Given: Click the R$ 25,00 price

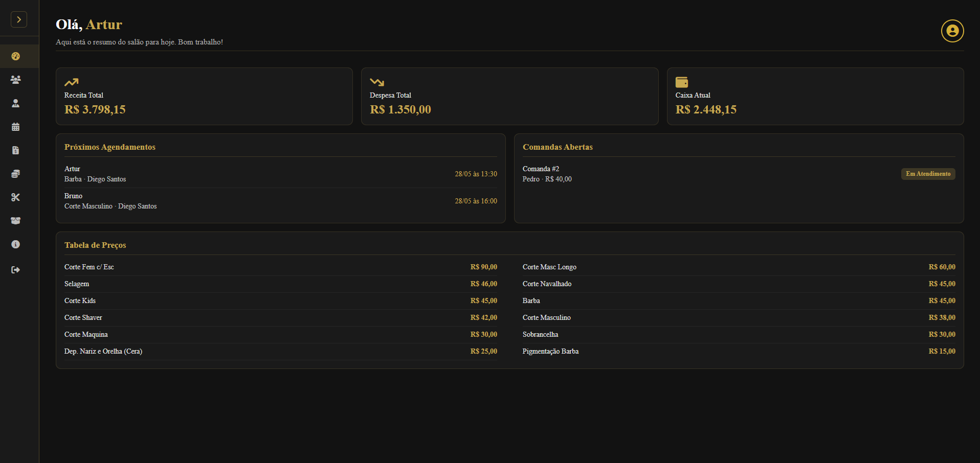Looking at the screenshot, I should [x=483, y=351].
